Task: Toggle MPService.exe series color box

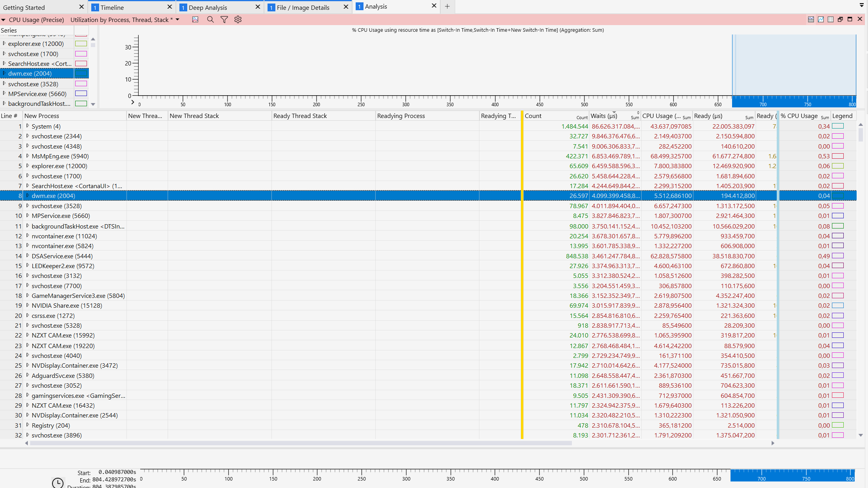Action: tap(81, 93)
